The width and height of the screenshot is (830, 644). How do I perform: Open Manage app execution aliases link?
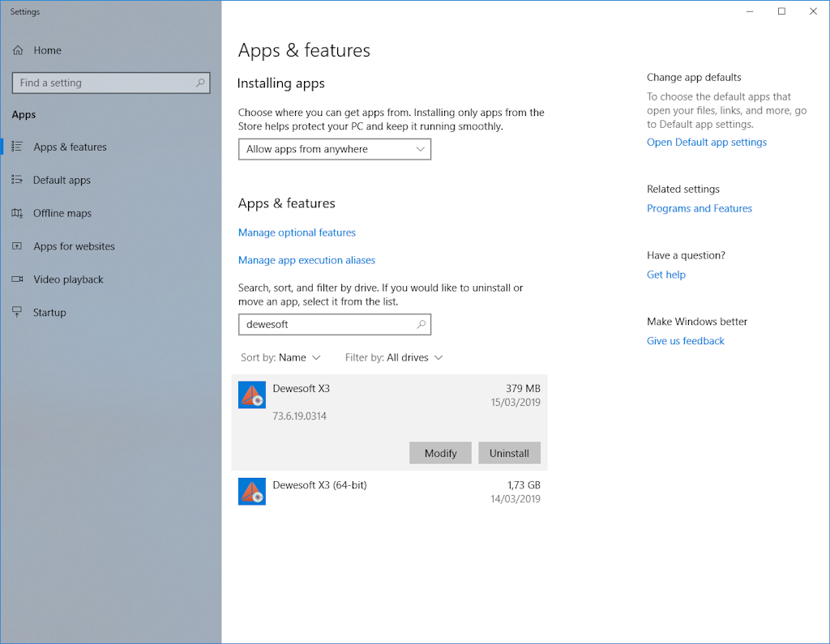coord(306,260)
